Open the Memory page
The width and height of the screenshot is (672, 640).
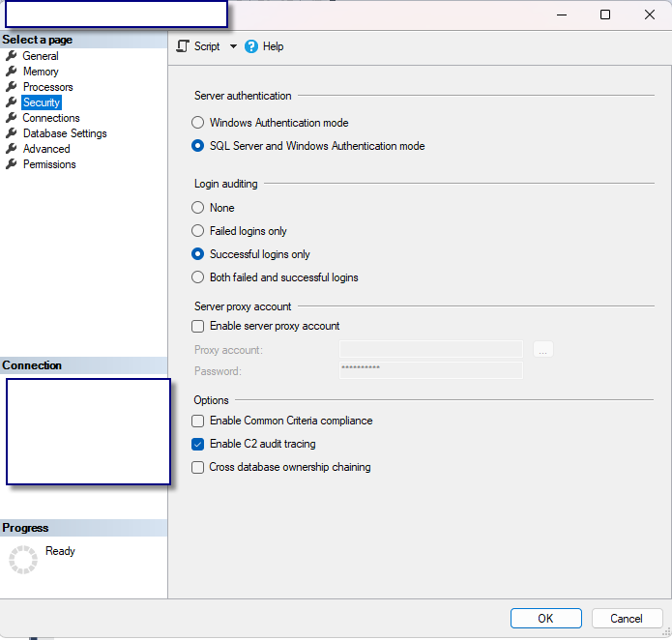(x=41, y=72)
